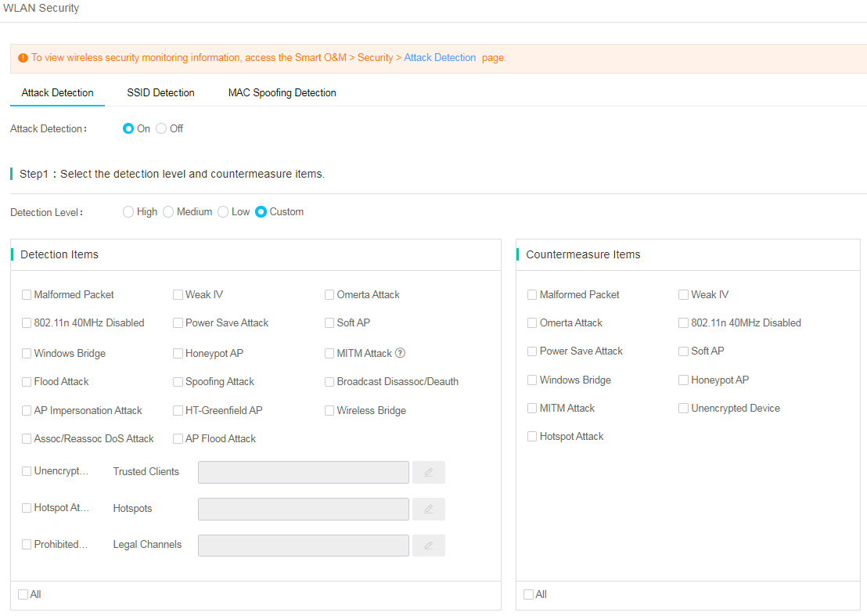Click the edit pencil icon for Legal Channels
Viewport: 867px width, 616px height.
428,546
